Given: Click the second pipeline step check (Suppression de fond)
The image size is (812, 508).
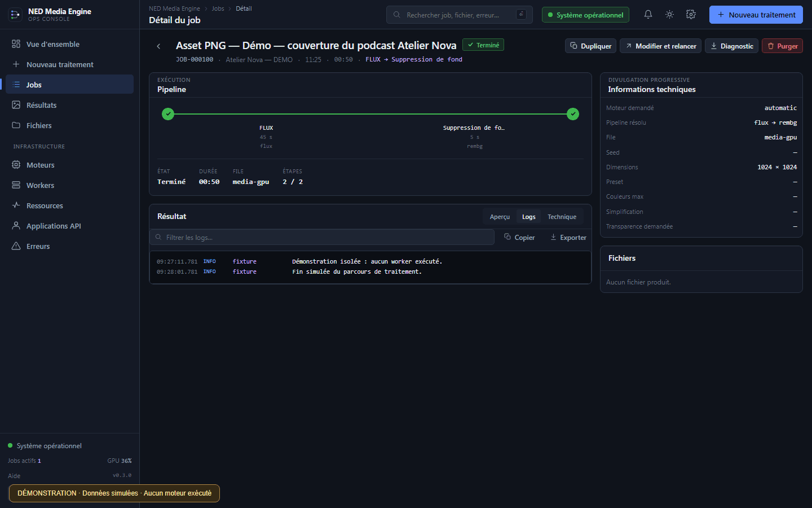Looking at the screenshot, I should (x=573, y=114).
